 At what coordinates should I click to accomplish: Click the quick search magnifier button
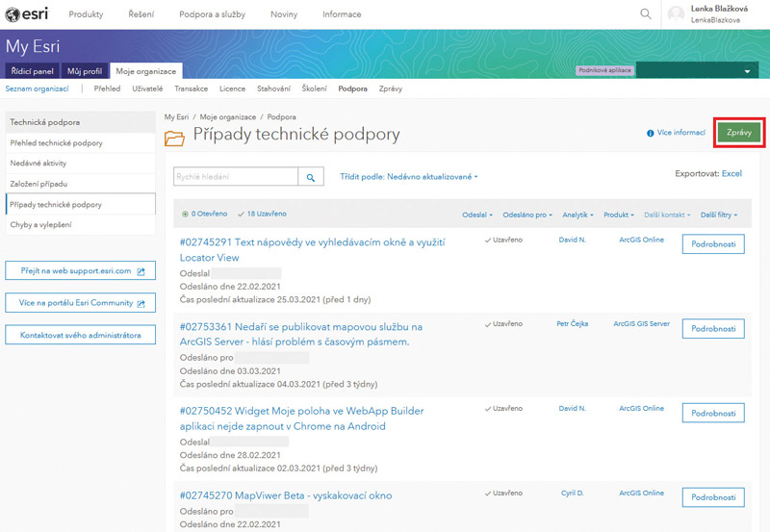point(310,177)
